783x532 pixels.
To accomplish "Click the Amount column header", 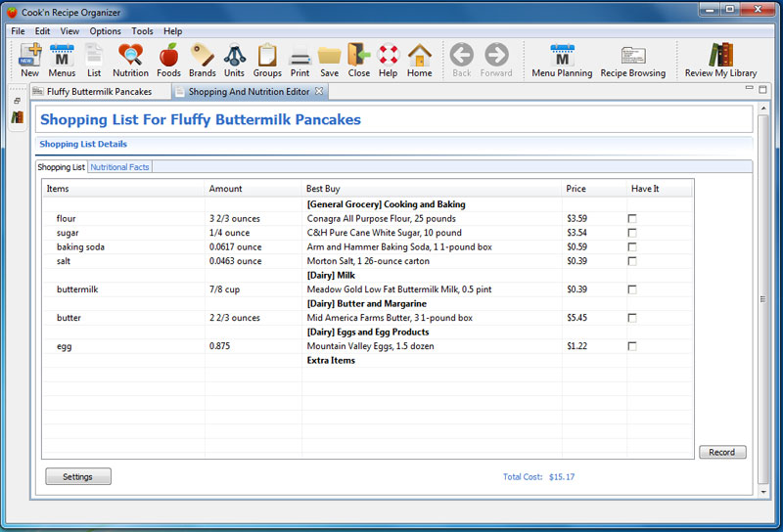I will [253, 189].
